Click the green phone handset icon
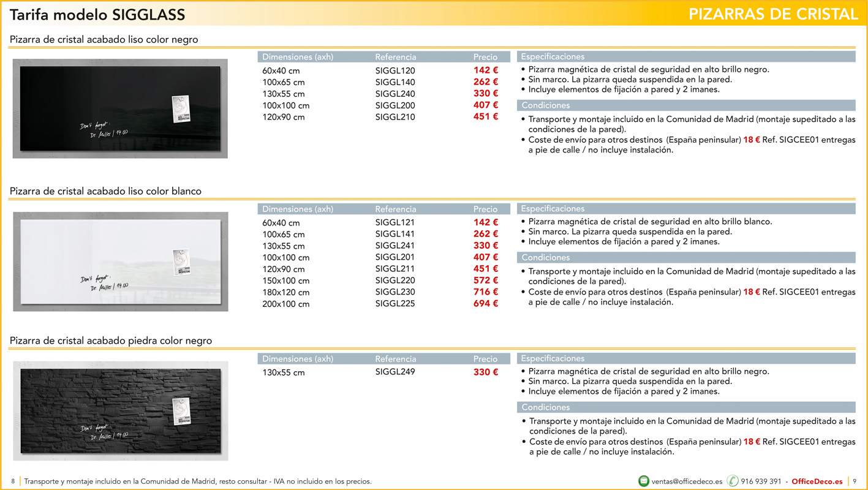This screenshot has height=490, width=868. (733, 481)
